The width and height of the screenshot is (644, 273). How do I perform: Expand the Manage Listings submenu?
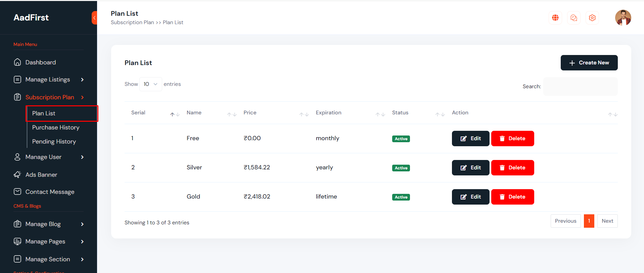click(82, 79)
